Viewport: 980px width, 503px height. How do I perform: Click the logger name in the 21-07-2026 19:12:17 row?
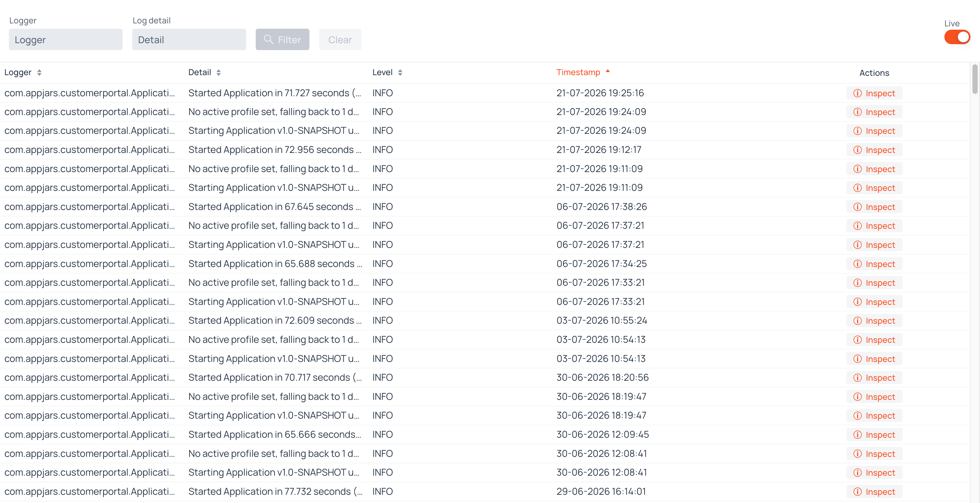tap(89, 150)
